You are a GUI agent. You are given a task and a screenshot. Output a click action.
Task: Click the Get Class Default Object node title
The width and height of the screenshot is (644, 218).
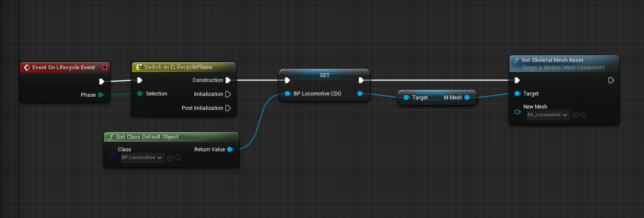click(x=147, y=137)
